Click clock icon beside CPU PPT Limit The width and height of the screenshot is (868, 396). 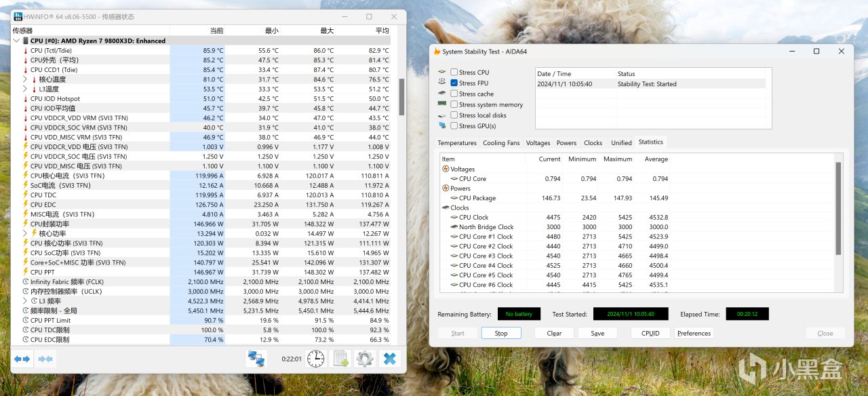pyautogui.click(x=26, y=320)
